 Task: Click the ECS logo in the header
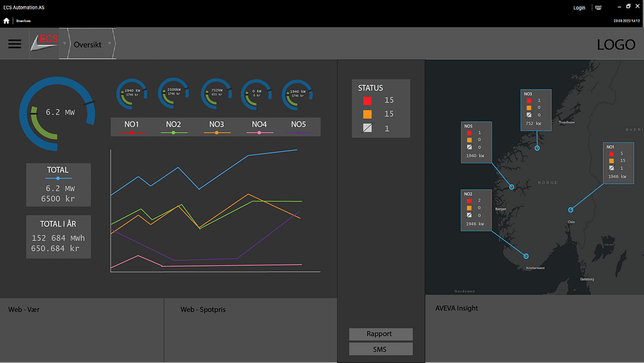point(45,41)
